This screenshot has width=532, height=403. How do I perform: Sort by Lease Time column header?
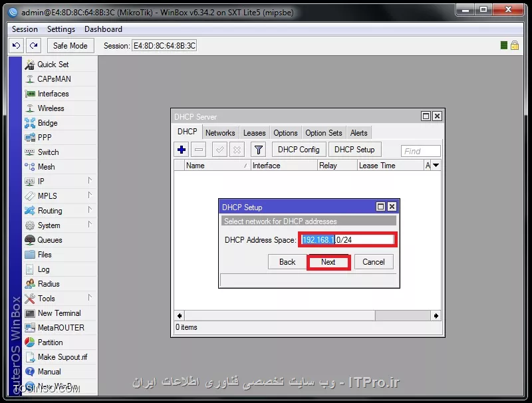click(390, 166)
